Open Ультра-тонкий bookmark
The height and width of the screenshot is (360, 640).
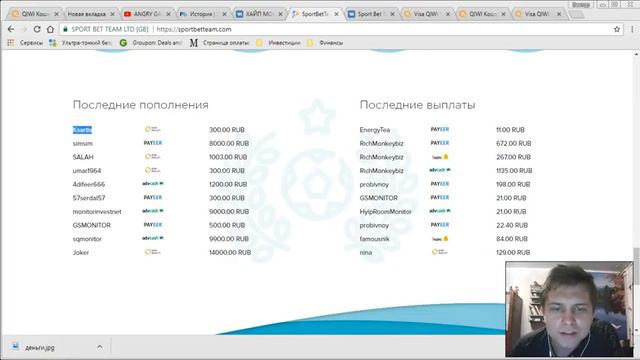80,42
